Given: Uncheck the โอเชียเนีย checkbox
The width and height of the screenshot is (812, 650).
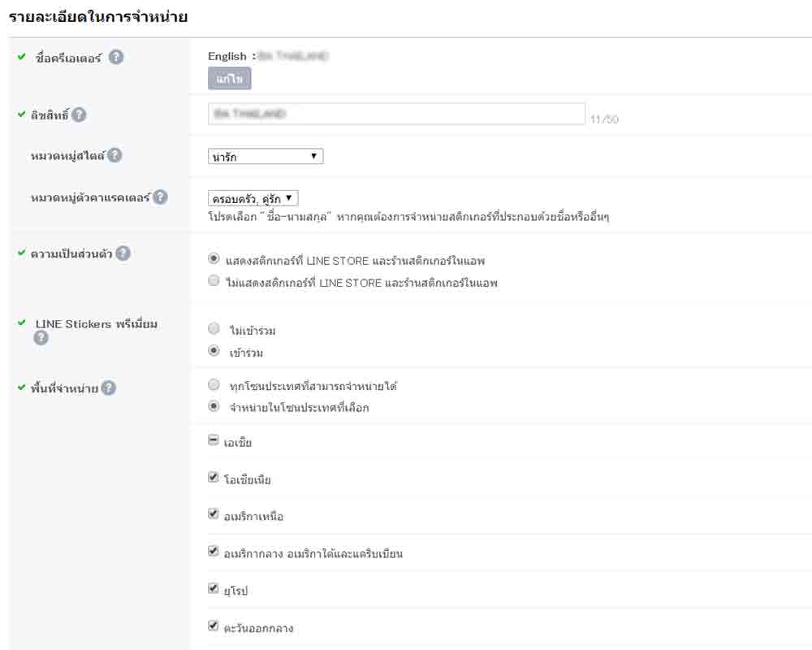Looking at the screenshot, I should [214, 477].
